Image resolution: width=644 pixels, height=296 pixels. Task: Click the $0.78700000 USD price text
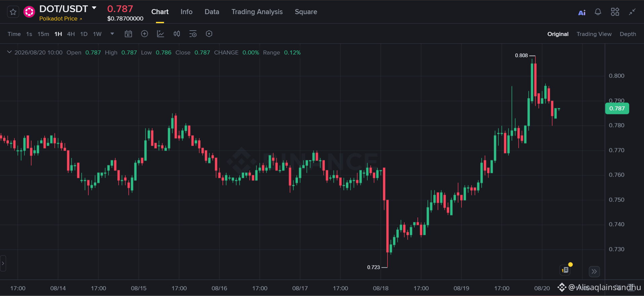click(125, 18)
